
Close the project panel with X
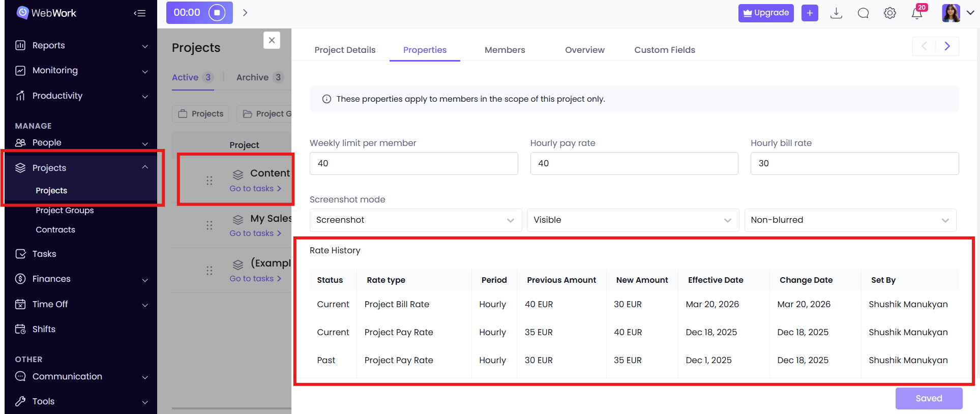(272, 40)
